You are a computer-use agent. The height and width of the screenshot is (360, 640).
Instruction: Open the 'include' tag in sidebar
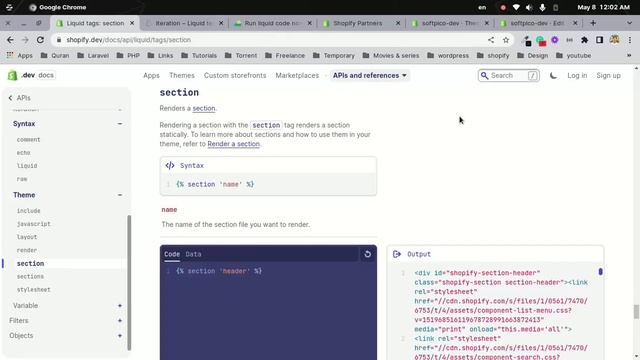click(29, 211)
